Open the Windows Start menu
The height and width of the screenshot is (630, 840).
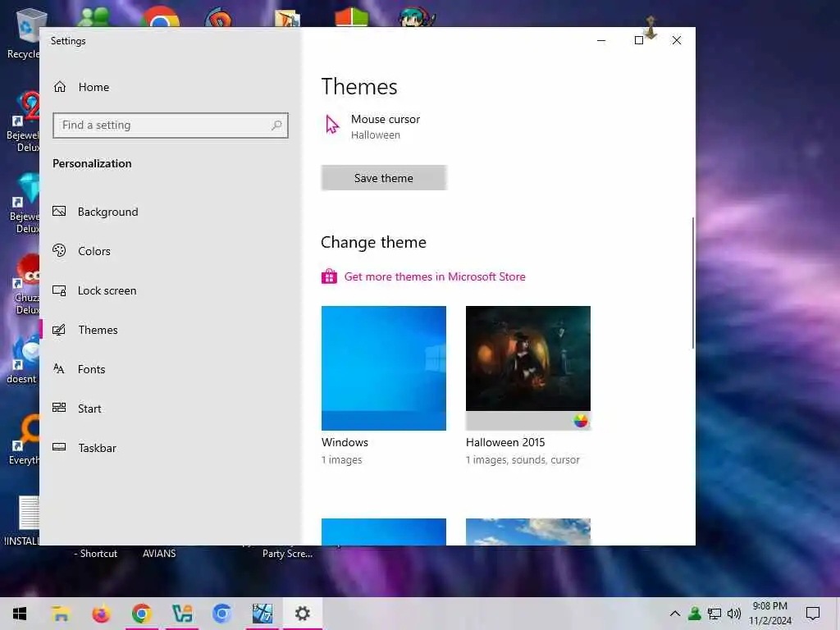pyautogui.click(x=20, y=614)
